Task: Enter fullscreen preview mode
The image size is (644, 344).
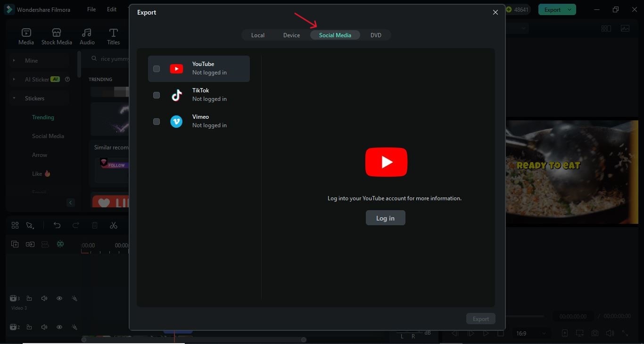Action: 625,333
